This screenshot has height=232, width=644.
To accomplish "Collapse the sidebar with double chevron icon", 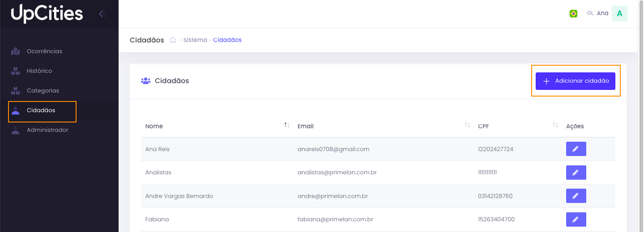I will (x=102, y=14).
